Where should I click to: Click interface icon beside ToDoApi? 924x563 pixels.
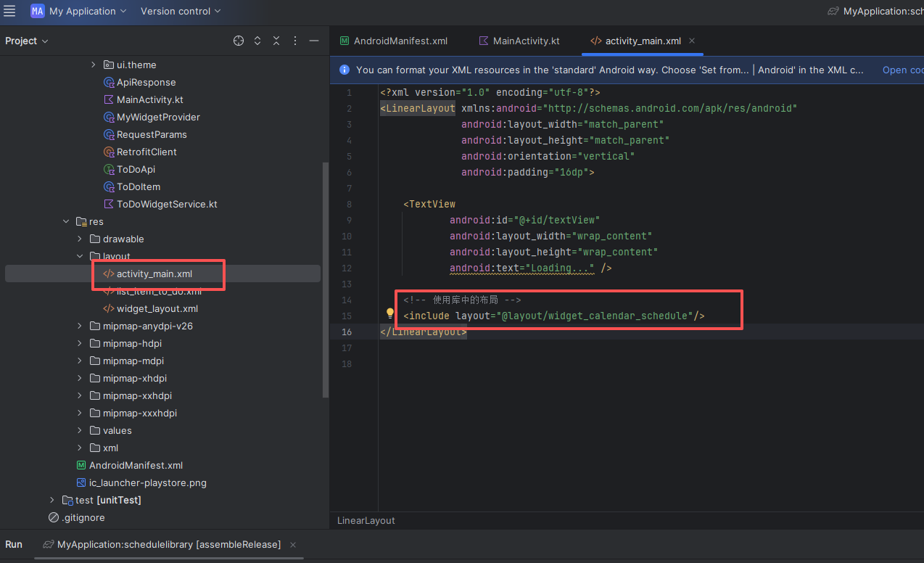(109, 169)
